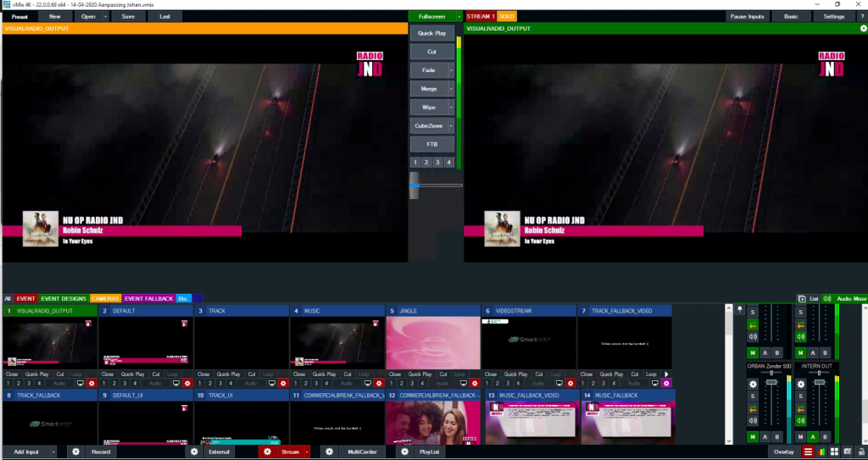Click the red list-view icon in bottom bar
The image size is (868, 460).
[x=808, y=452]
